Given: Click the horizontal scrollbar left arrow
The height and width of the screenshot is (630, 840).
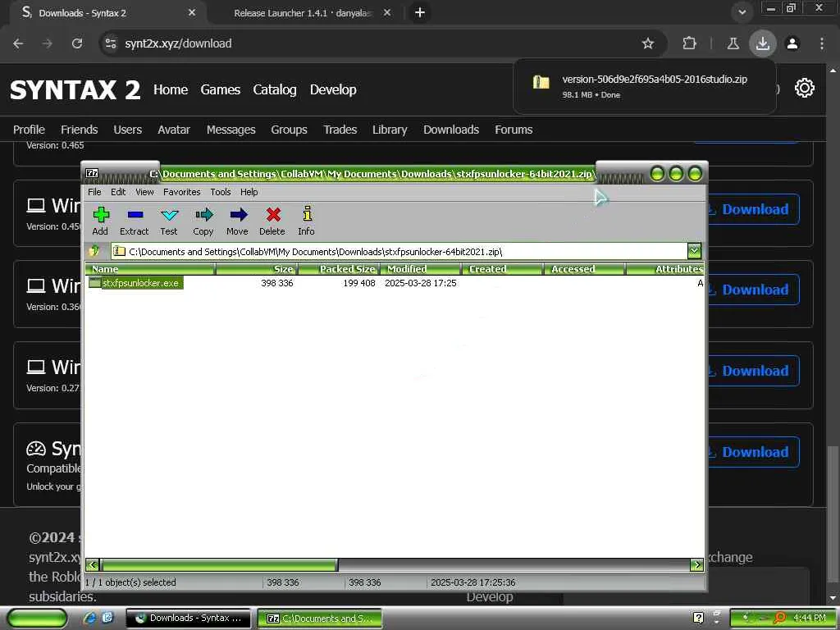Looking at the screenshot, I should (93, 564).
